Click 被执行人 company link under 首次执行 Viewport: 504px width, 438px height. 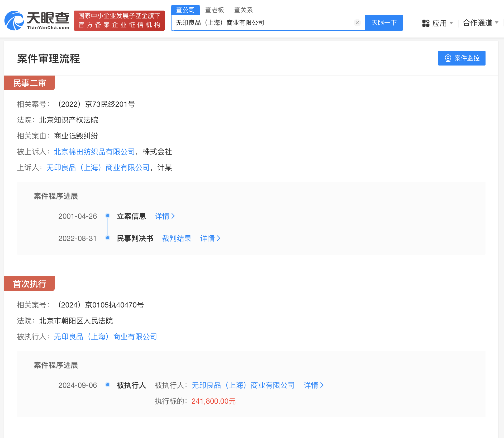point(105,337)
